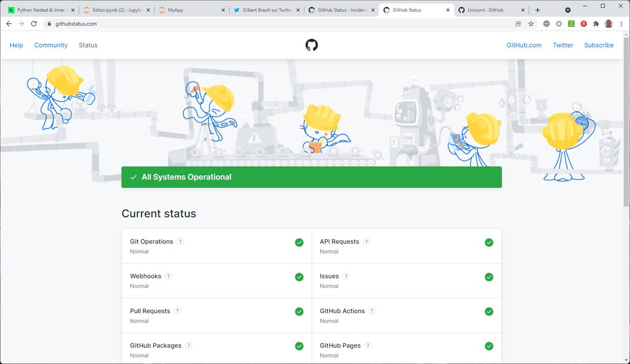Click the browser back arrow
This screenshot has height=364, width=630.
point(9,24)
